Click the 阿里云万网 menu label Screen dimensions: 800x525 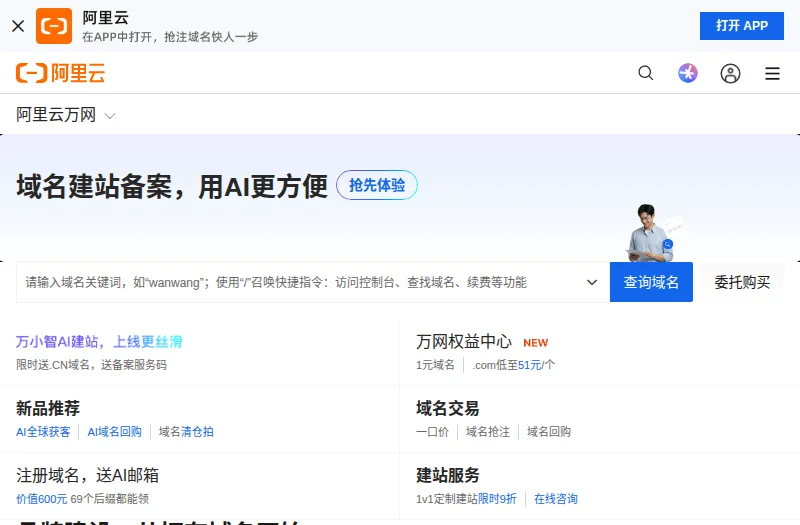[56, 114]
